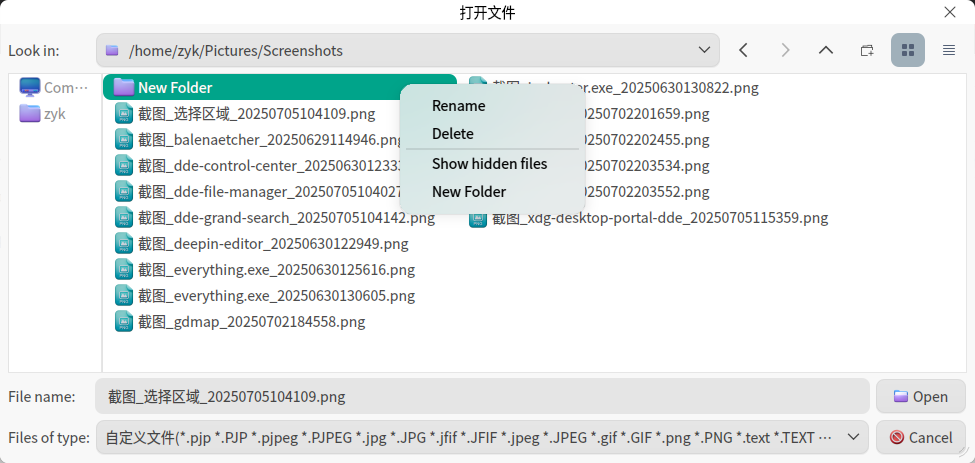Select New Folder in the context menu
This screenshot has width=975, height=463.
(469, 192)
